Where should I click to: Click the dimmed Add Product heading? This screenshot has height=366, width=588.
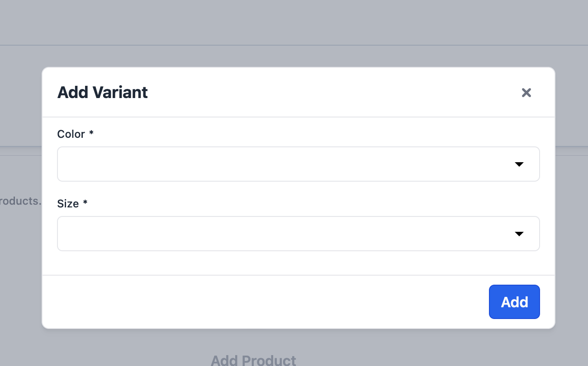[x=253, y=360]
